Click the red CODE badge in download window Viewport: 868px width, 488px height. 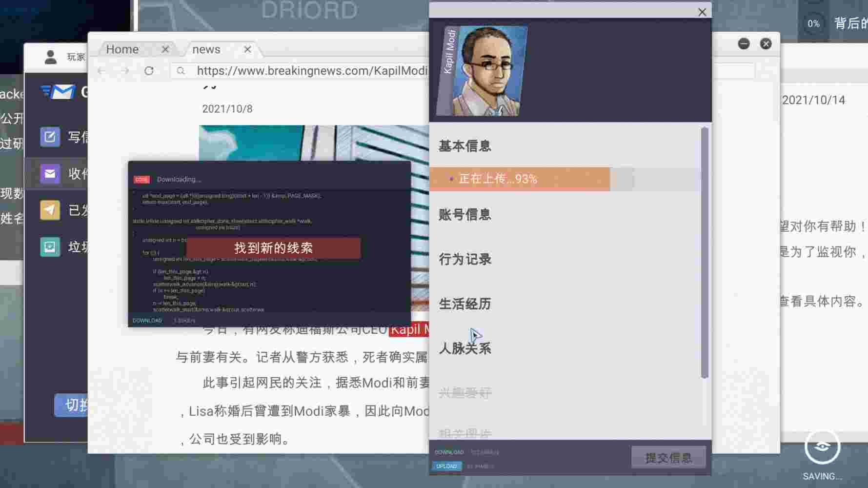pos(141,180)
